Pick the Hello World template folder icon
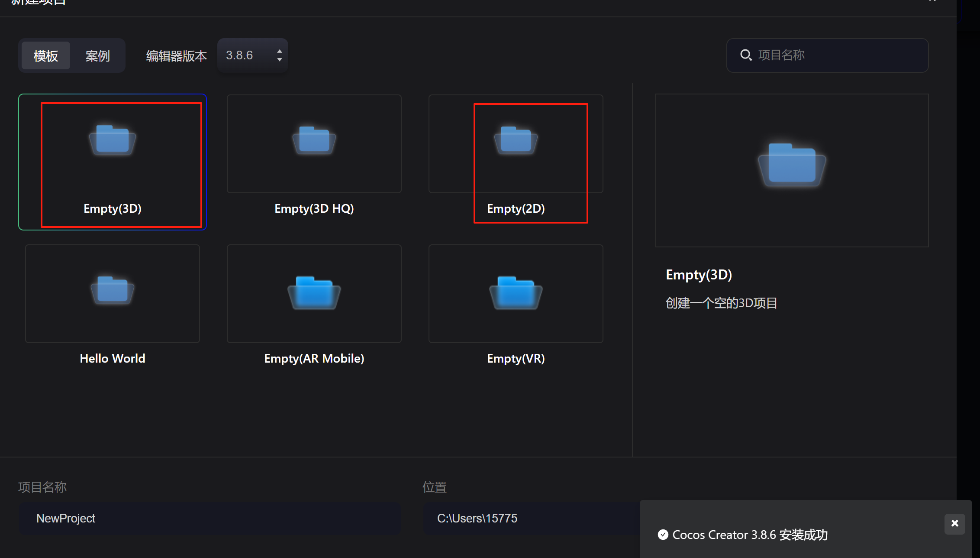This screenshot has height=558, width=980. pyautogui.click(x=113, y=290)
